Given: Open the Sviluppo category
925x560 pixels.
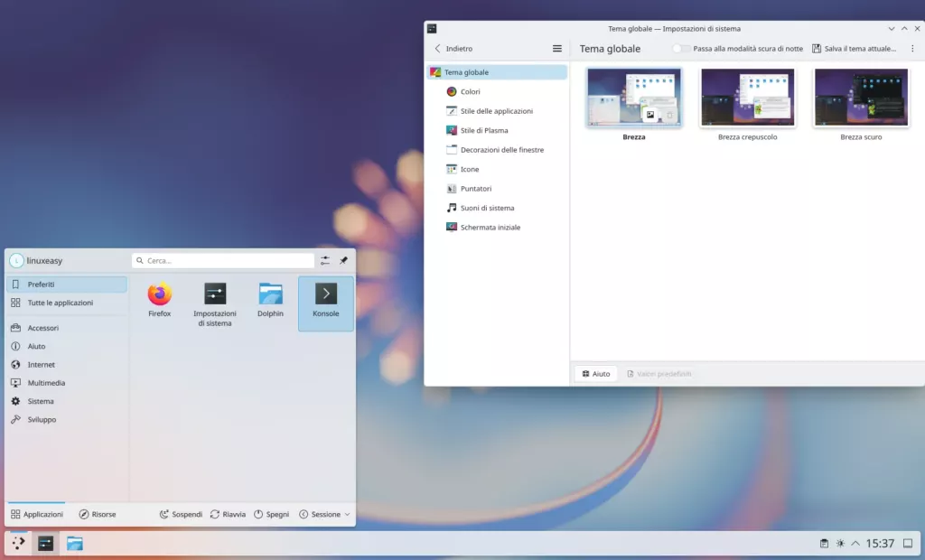Looking at the screenshot, I should (x=67, y=420).
